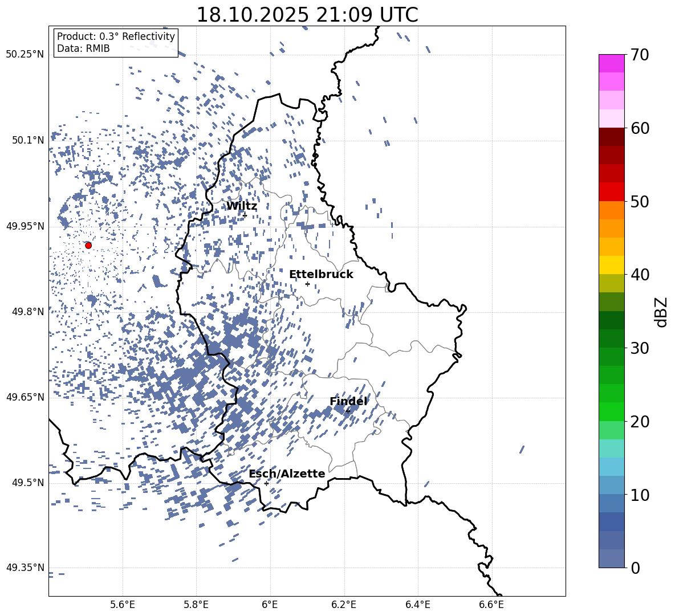Click the colorbar tick value 10

640,495
